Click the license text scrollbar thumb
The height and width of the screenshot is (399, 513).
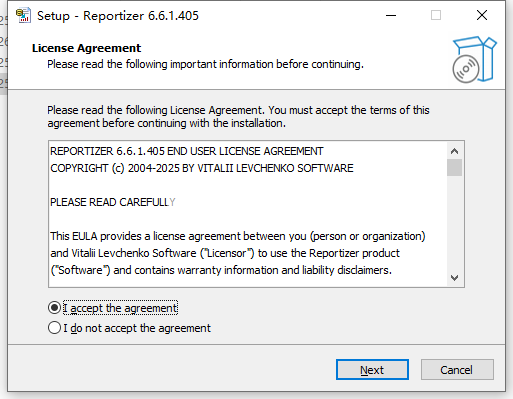[454, 167]
